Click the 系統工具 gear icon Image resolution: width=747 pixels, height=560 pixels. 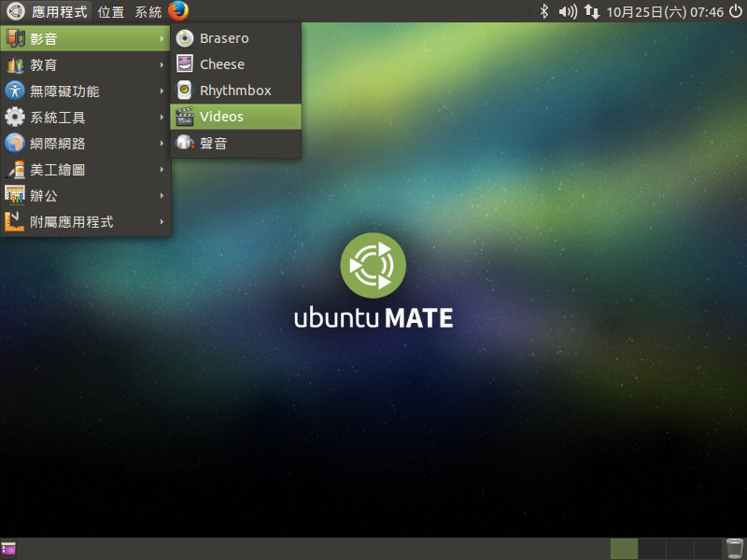[x=15, y=117]
